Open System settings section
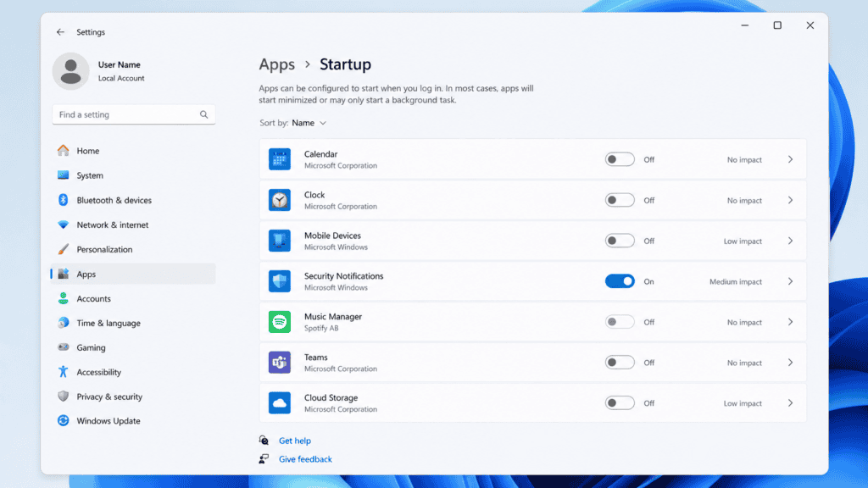 133,175
